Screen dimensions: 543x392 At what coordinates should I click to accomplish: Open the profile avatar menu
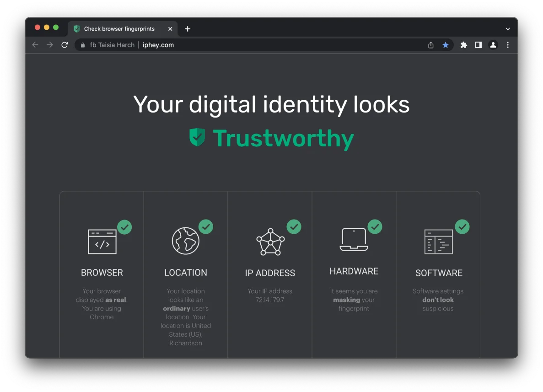click(x=493, y=45)
